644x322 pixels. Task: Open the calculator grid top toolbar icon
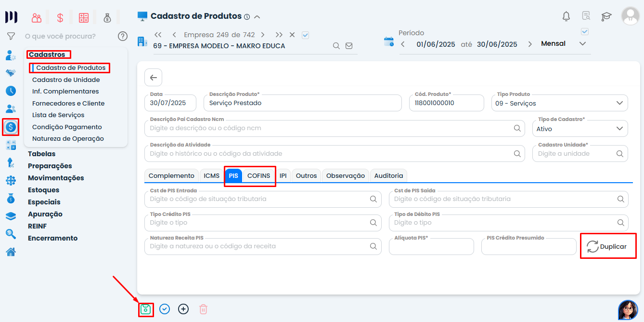[84, 18]
